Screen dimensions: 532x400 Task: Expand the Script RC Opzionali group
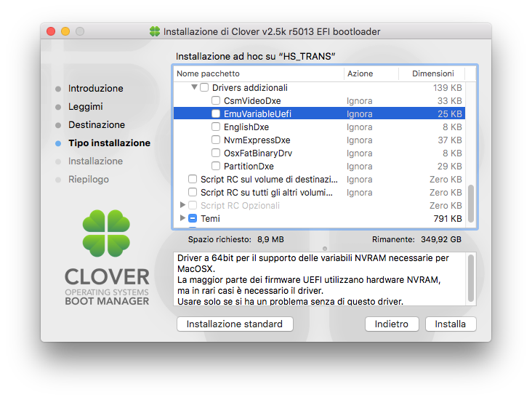click(x=182, y=205)
